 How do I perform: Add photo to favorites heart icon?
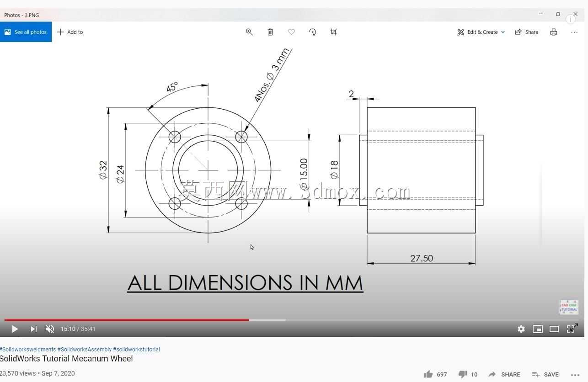[x=291, y=32]
